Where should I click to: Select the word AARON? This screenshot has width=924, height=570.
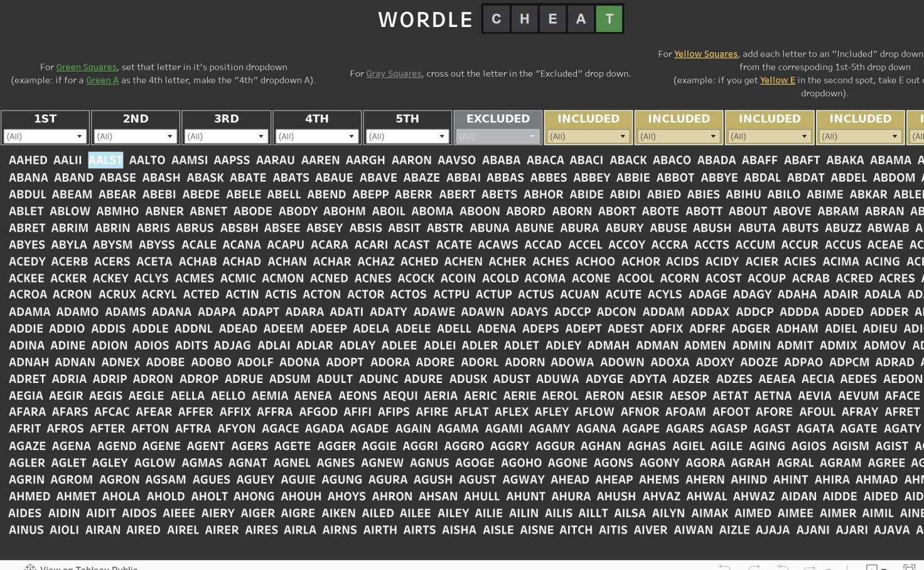click(x=412, y=161)
